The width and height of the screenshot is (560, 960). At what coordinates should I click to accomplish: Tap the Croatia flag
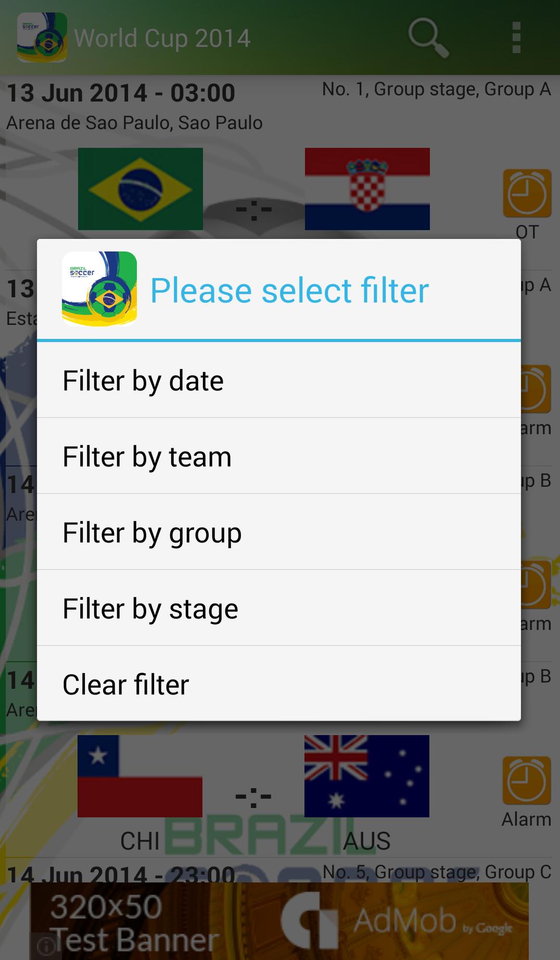[367, 189]
